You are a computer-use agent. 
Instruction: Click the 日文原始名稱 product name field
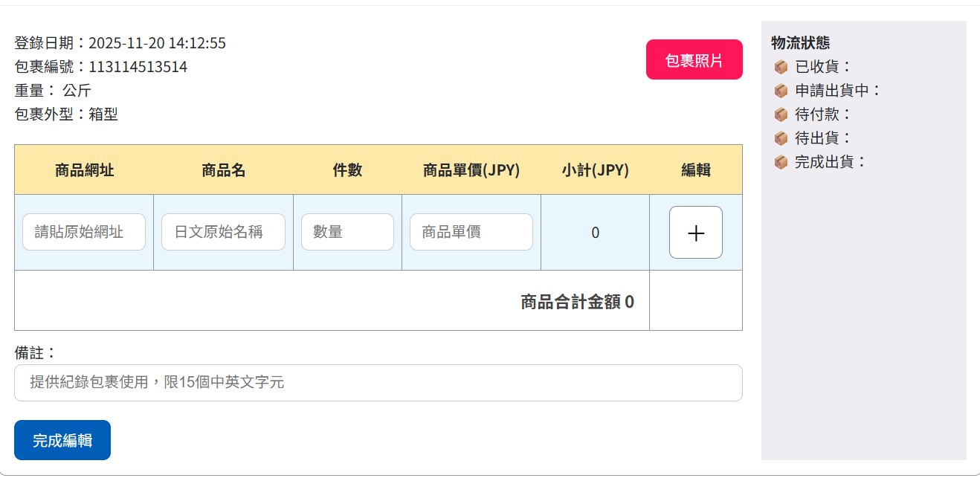223,232
